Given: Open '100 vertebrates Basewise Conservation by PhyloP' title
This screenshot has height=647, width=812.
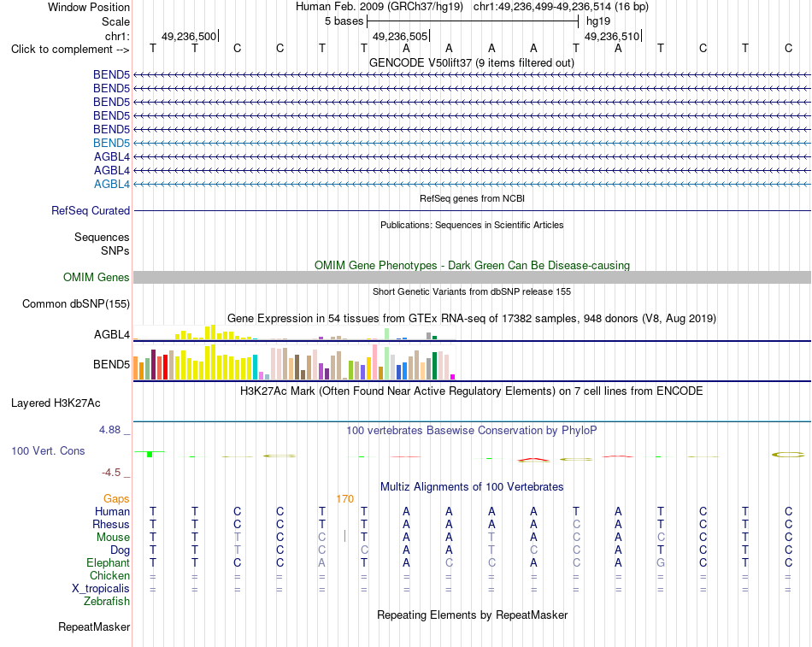Looking at the screenshot, I should [x=472, y=431].
